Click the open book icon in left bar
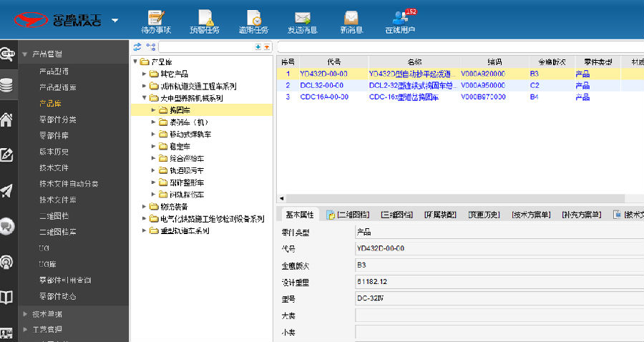Viewport: 644px width, 342px height. [6, 297]
